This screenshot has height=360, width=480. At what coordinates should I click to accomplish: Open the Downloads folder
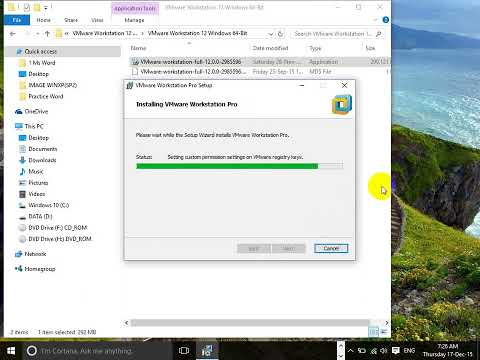pyautogui.click(x=42, y=160)
